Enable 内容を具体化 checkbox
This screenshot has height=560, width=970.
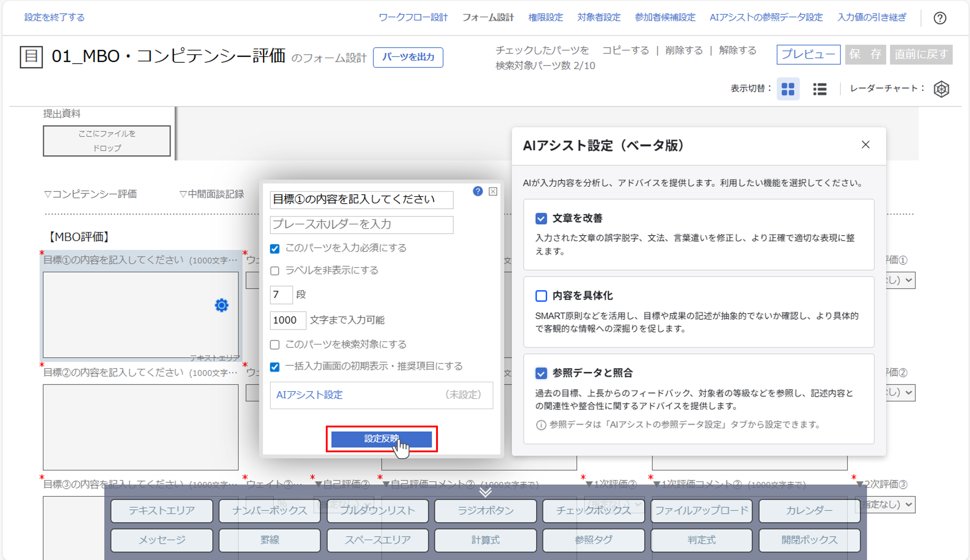click(x=541, y=296)
